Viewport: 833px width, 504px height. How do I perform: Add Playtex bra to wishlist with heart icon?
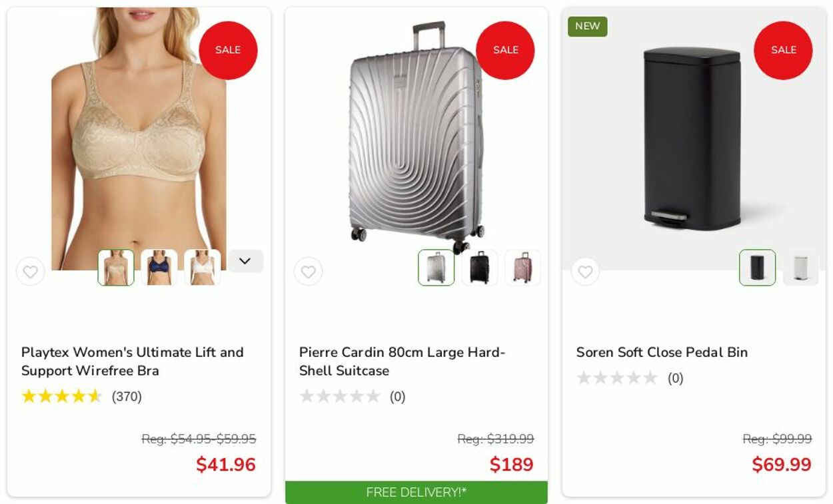click(x=31, y=272)
